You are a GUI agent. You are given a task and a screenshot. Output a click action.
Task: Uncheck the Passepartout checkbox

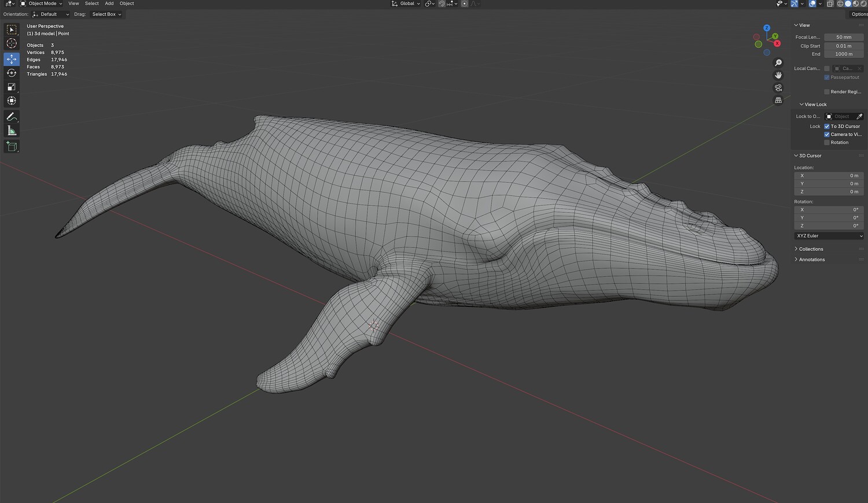click(827, 77)
